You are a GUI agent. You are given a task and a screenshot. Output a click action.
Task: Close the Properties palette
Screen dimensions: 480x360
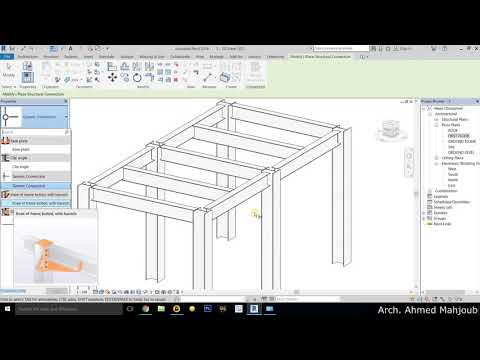tap(66, 101)
